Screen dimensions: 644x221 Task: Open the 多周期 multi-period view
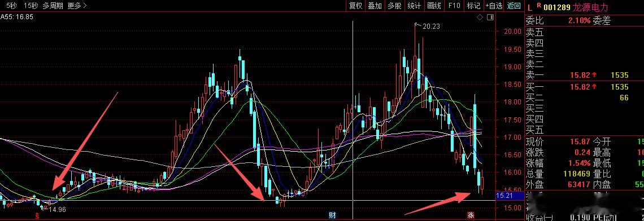point(53,6)
